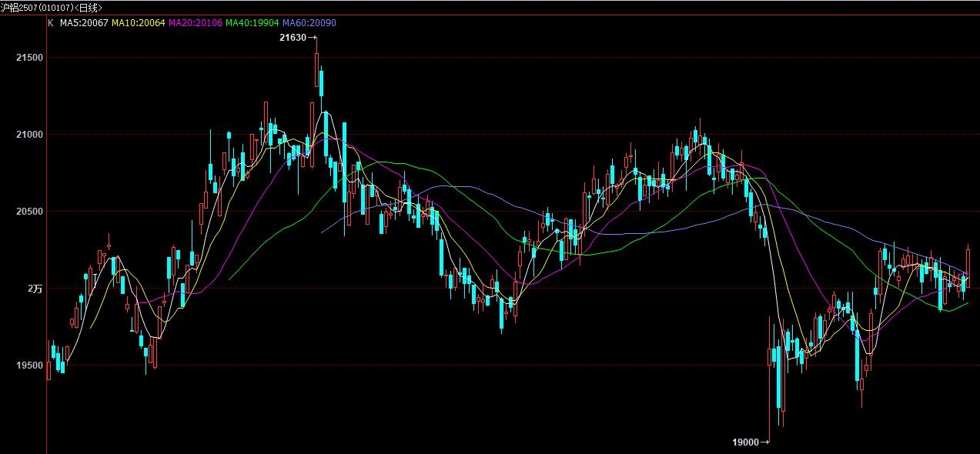Select the MA40:19904 indicator label
Screen dimensions: 980x454
(x=253, y=23)
